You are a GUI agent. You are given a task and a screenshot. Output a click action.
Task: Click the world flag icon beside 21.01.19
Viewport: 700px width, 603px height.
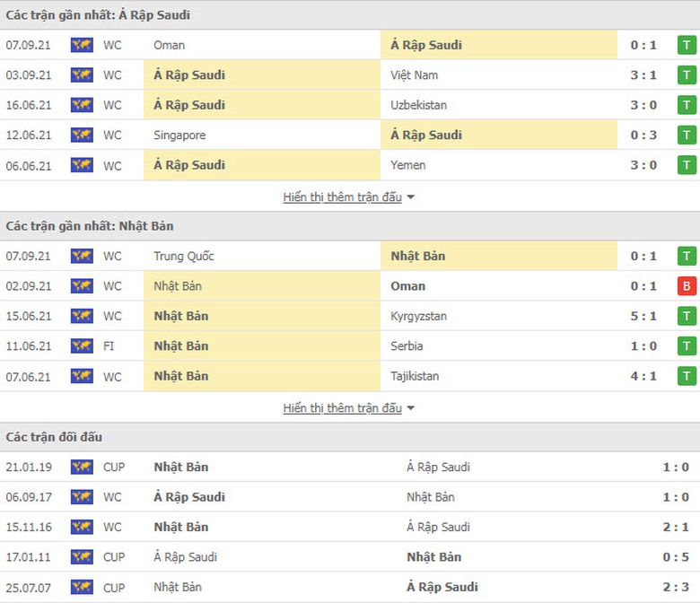click(82, 467)
